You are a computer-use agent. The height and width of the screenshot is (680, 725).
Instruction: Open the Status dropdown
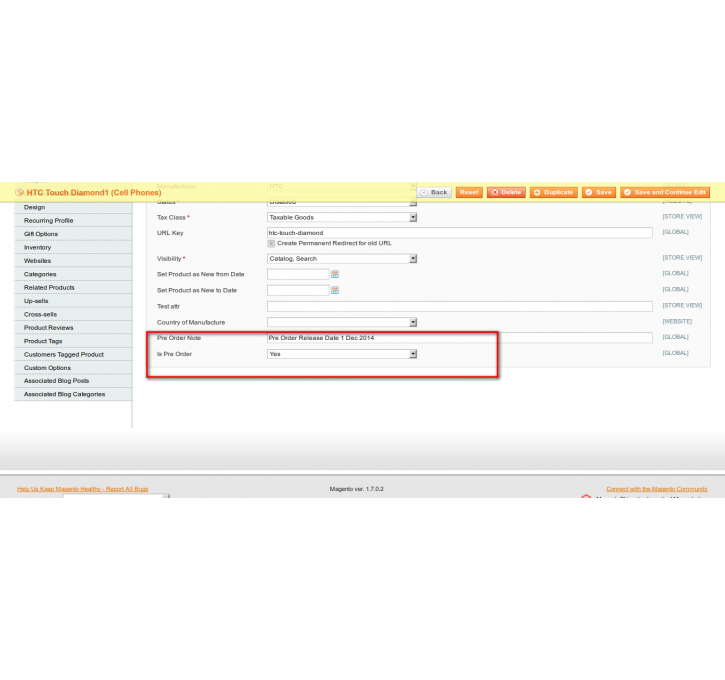[x=342, y=202]
